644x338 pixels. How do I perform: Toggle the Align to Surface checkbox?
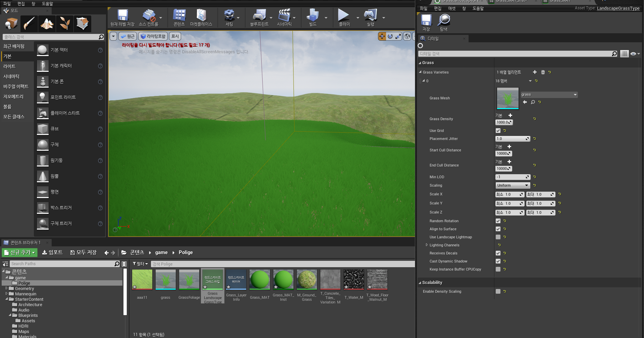coord(498,229)
